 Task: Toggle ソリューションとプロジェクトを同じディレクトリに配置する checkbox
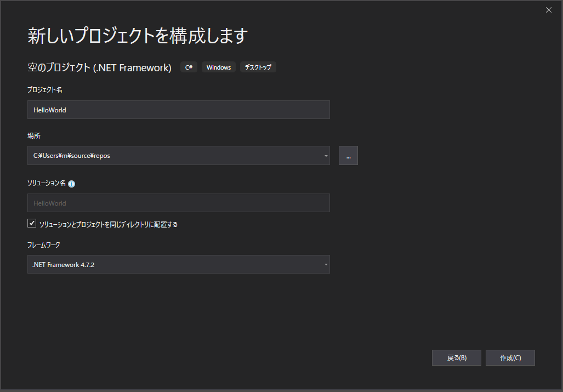(32, 223)
